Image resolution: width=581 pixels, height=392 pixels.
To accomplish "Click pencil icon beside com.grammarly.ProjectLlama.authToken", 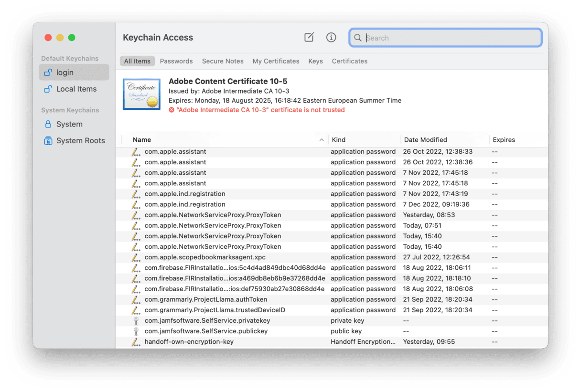I will (x=136, y=300).
